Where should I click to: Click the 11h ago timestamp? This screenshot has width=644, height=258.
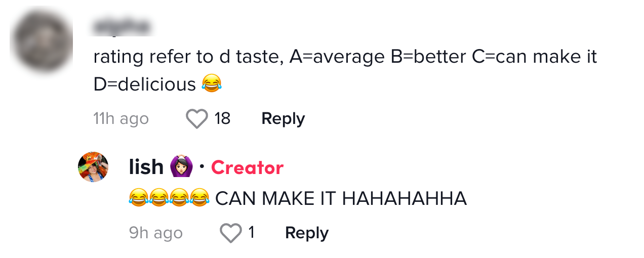(121, 119)
